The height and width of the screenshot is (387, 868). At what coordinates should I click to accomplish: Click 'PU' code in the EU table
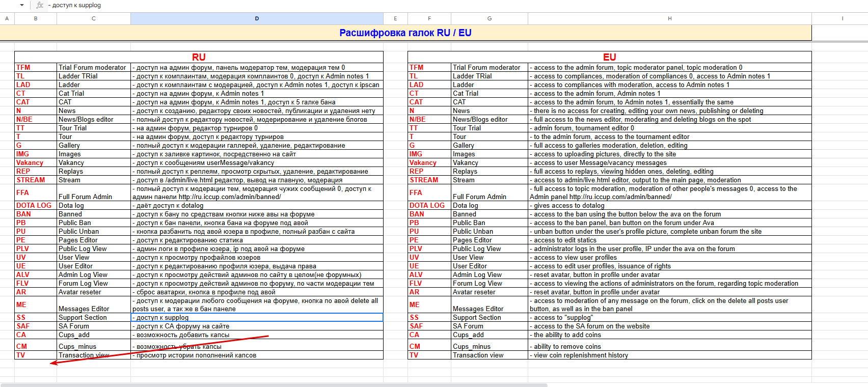414,231
